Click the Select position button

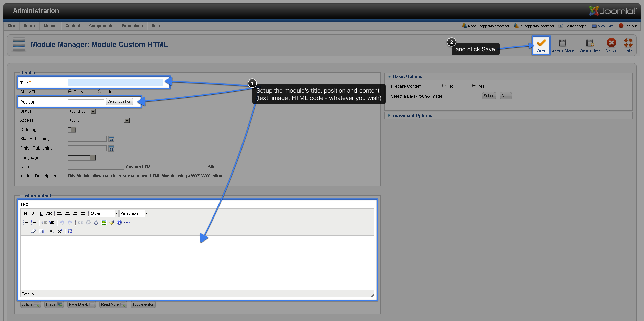point(119,102)
